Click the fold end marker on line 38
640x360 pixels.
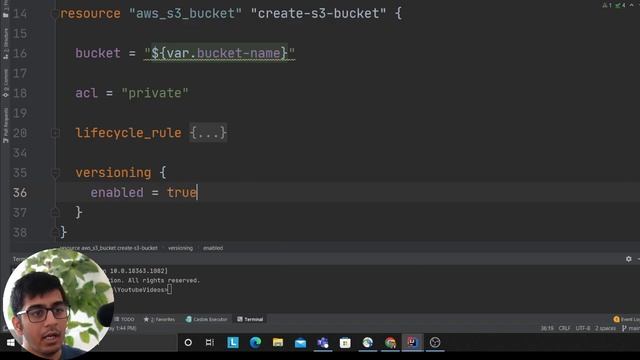coord(55,232)
